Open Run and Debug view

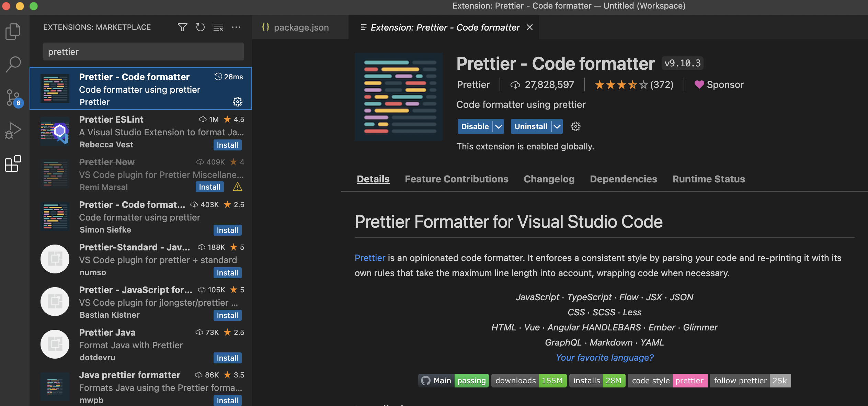pos(13,131)
